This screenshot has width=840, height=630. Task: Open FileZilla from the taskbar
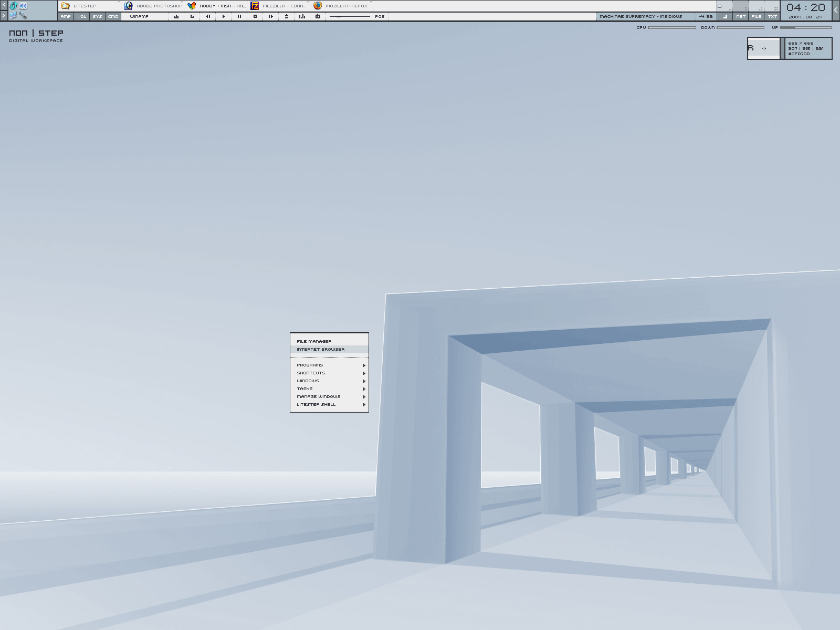tap(255, 6)
